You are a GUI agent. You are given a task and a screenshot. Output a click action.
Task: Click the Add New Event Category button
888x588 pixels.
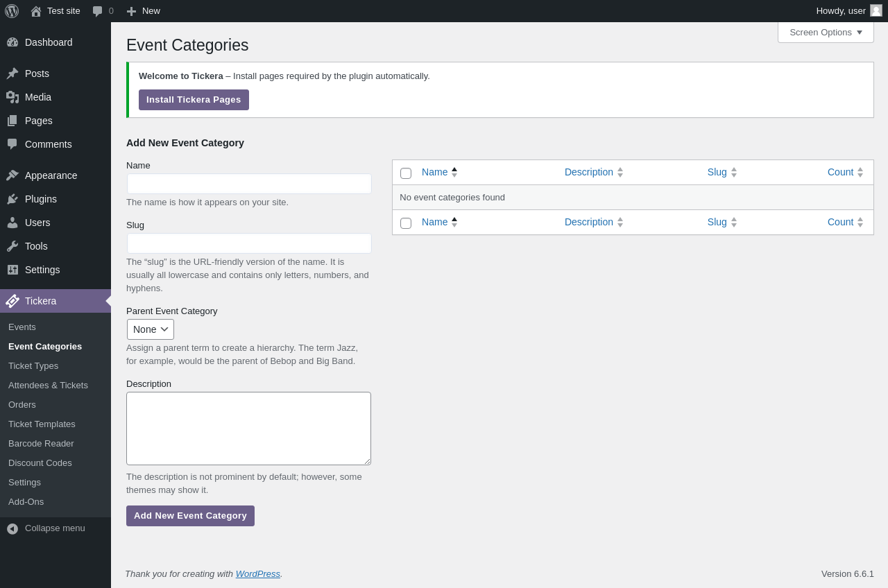click(190, 516)
